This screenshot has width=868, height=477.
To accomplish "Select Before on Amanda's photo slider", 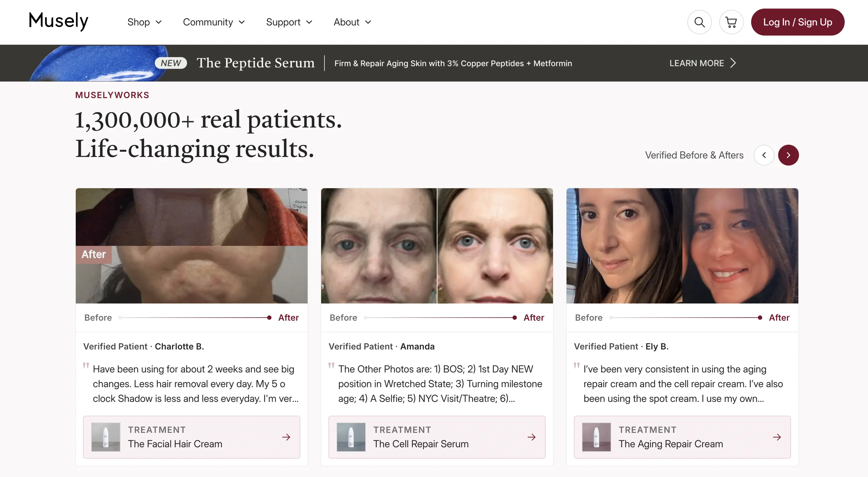I will [343, 317].
